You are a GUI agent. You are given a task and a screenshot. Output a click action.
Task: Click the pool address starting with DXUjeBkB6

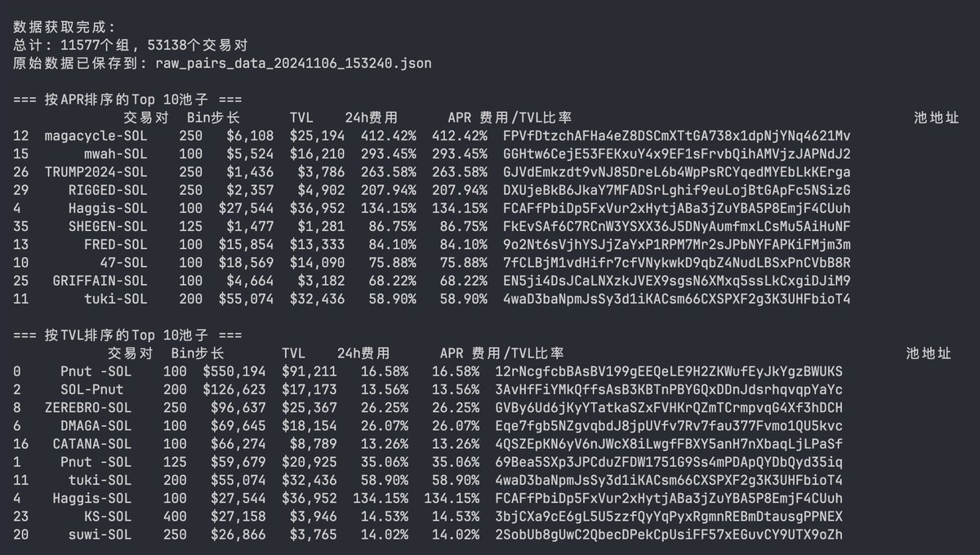click(x=677, y=190)
